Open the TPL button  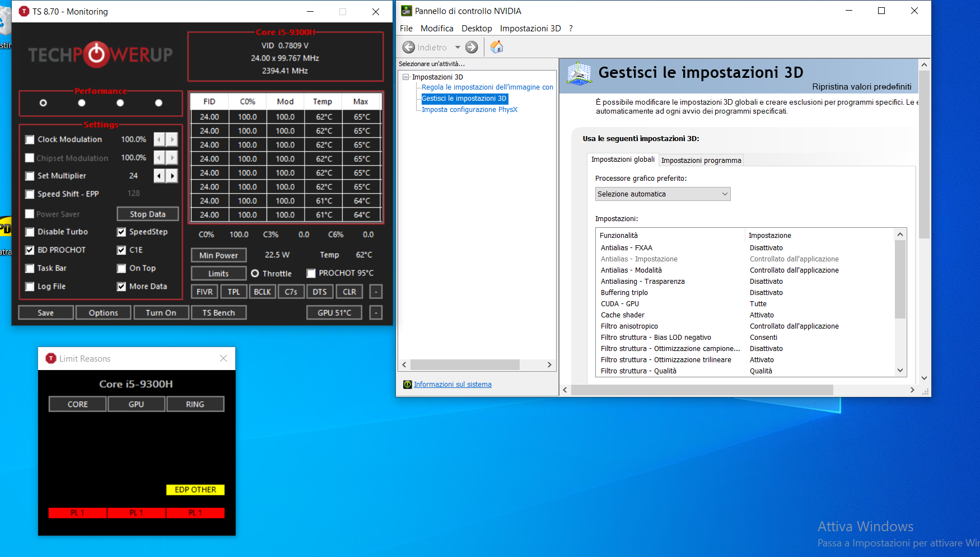point(234,292)
